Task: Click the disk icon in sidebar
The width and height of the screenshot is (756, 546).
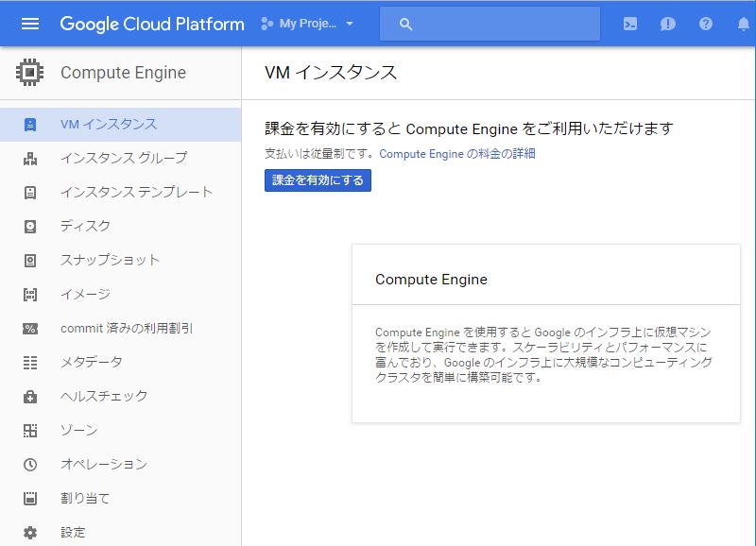Action: (x=30, y=226)
